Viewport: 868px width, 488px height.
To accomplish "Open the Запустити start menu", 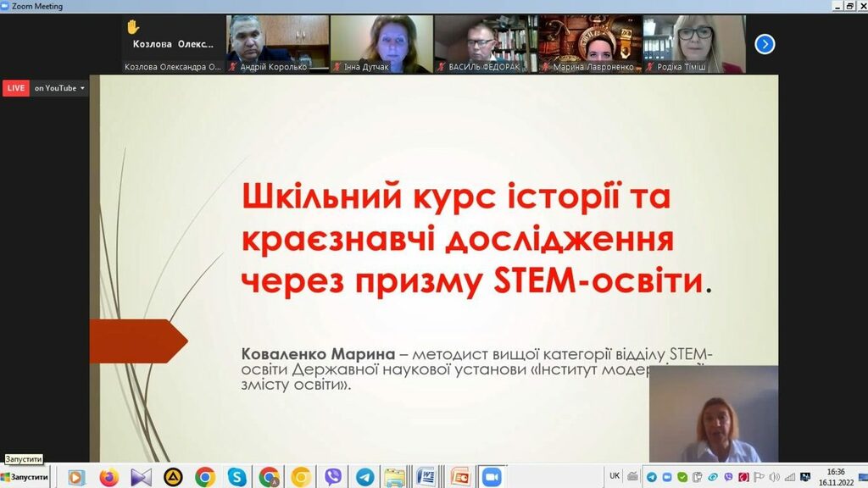I will point(25,477).
